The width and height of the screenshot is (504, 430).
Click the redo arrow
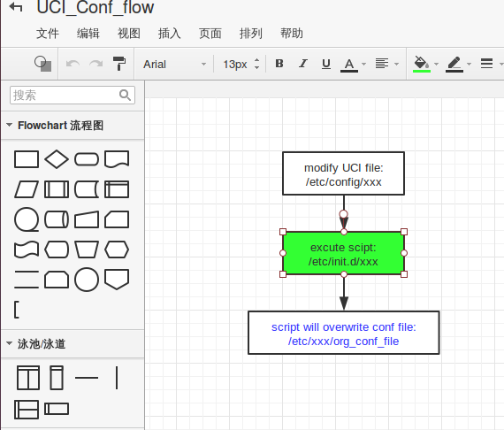tap(96, 64)
